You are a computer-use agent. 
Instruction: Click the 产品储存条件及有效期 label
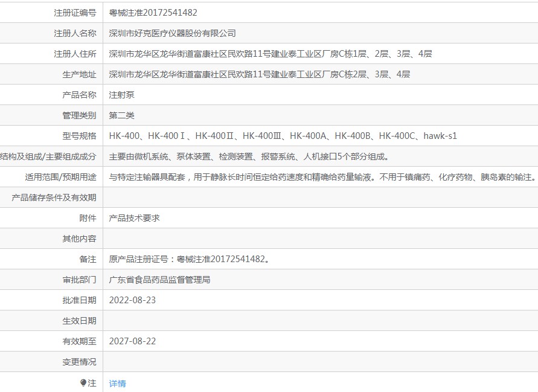54,198
